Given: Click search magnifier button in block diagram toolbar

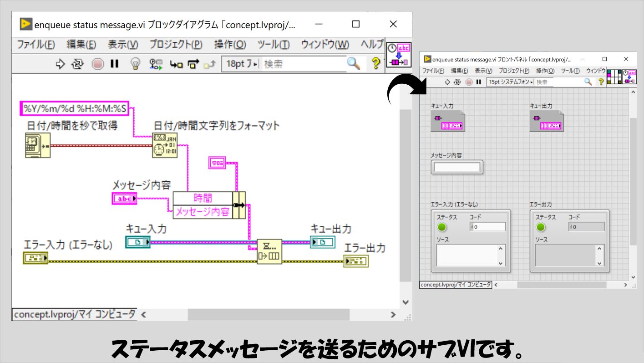Looking at the screenshot, I should point(354,64).
